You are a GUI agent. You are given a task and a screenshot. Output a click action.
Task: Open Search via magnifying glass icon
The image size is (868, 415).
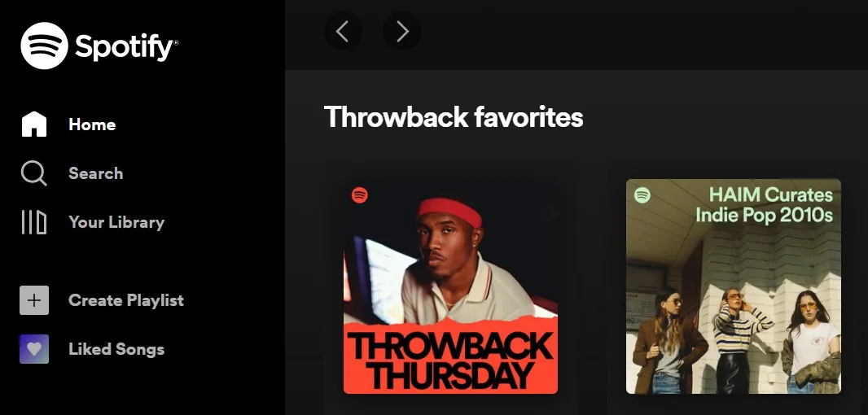pos(33,173)
